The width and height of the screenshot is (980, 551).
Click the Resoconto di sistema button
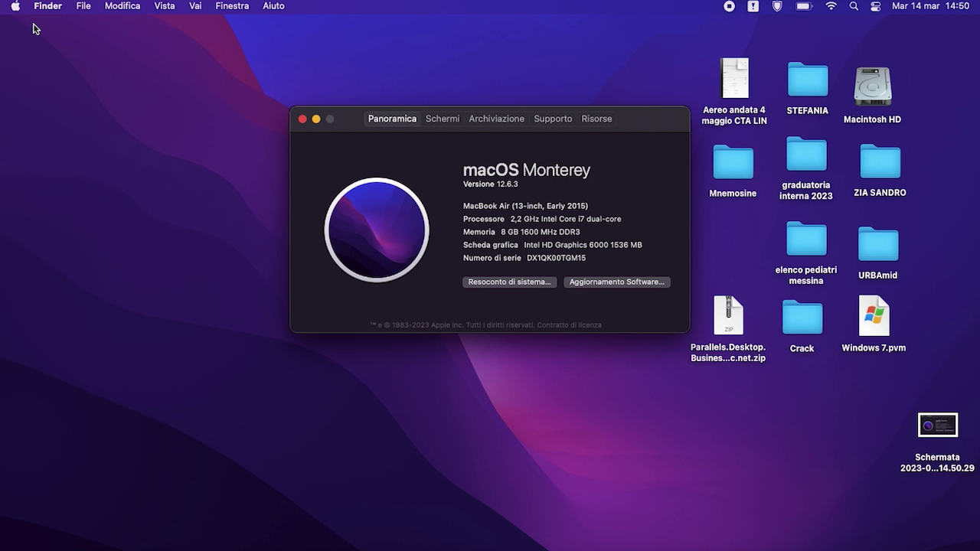click(x=509, y=282)
